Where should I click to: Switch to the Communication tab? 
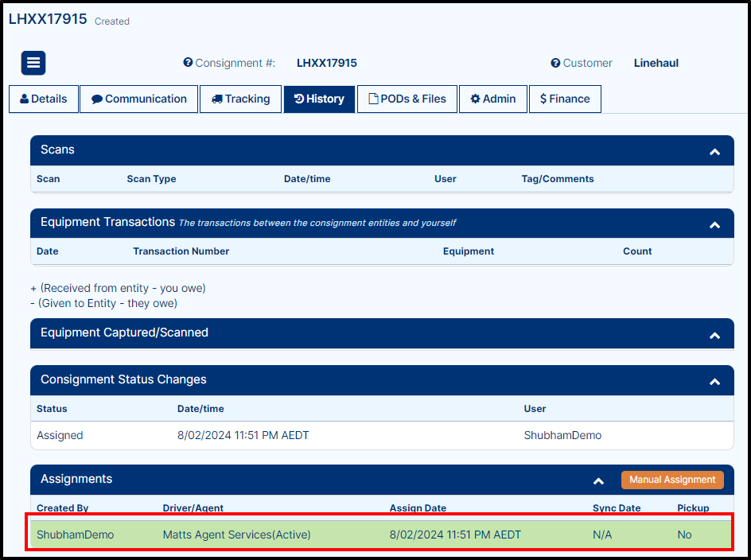(138, 99)
